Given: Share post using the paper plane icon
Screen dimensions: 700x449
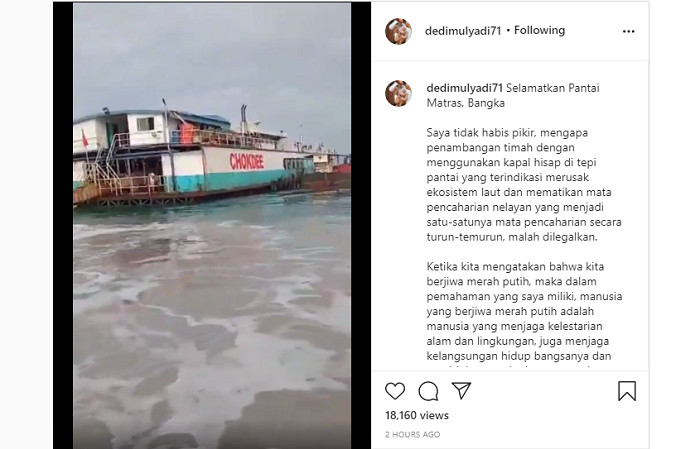Looking at the screenshot, I should 461,390.
